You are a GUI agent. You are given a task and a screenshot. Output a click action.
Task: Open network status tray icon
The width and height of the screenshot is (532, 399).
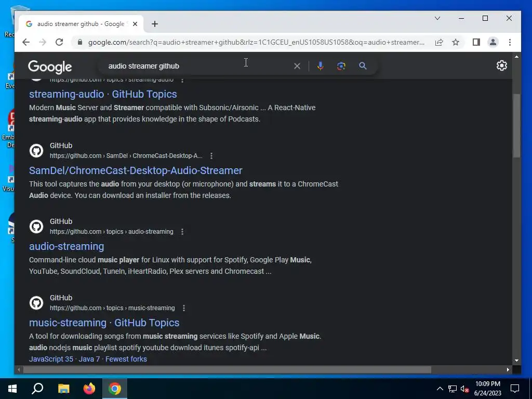452,389
